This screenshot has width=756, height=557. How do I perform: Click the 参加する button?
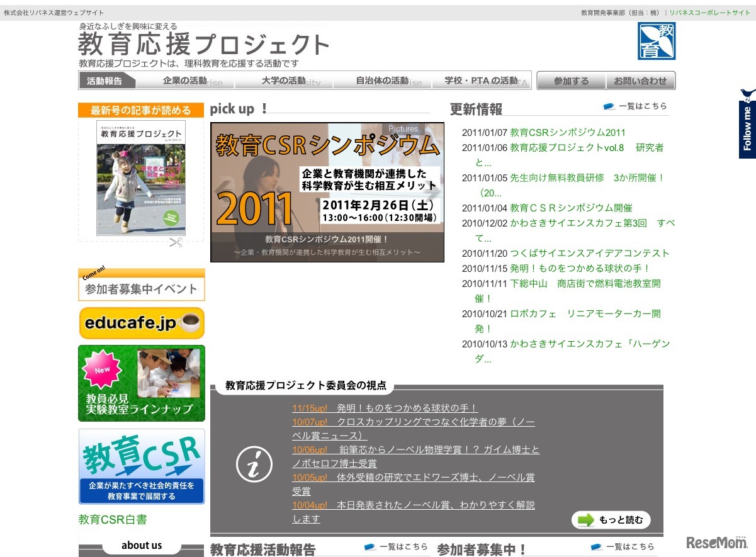click(x=570, y=81)
